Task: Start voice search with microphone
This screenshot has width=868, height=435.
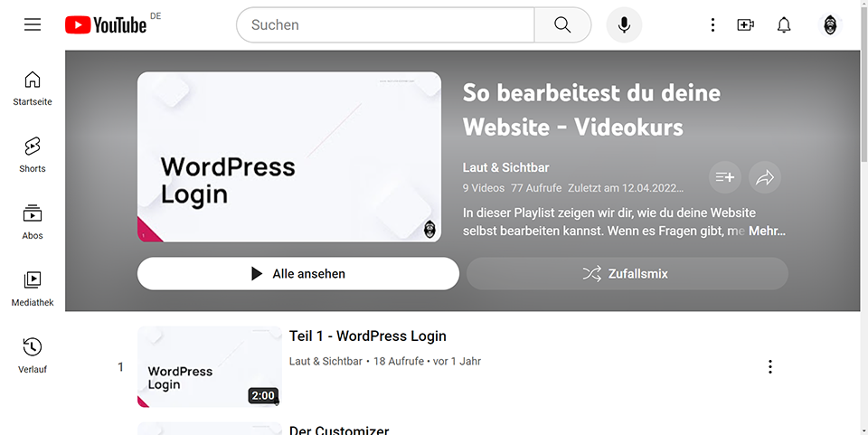Action: coord(624,25)
